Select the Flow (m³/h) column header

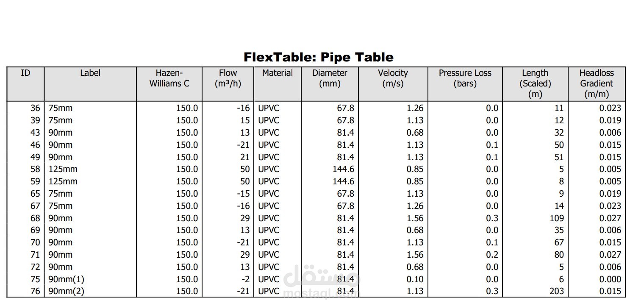228,84
